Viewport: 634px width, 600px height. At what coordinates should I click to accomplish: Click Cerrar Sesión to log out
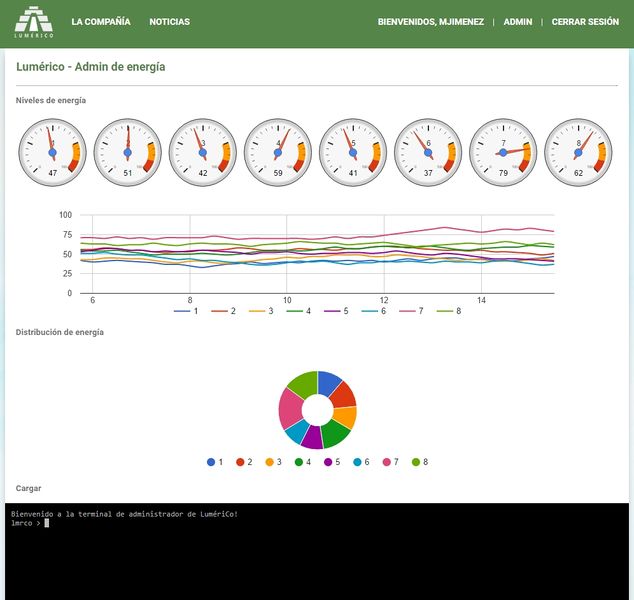pyautogui.click(x=585, y=22)
